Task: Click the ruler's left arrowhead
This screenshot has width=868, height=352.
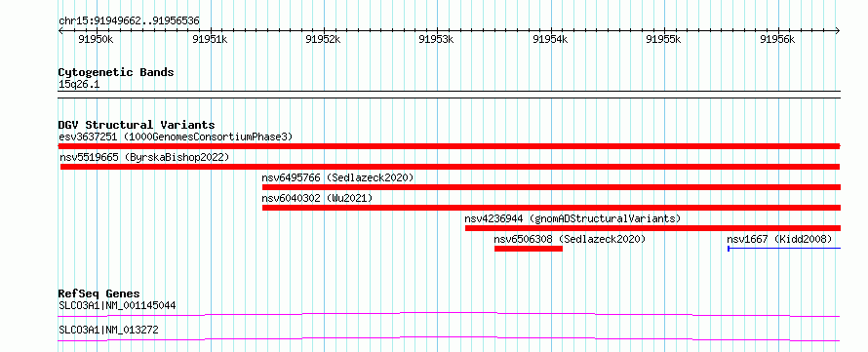Action: (60, 31)
